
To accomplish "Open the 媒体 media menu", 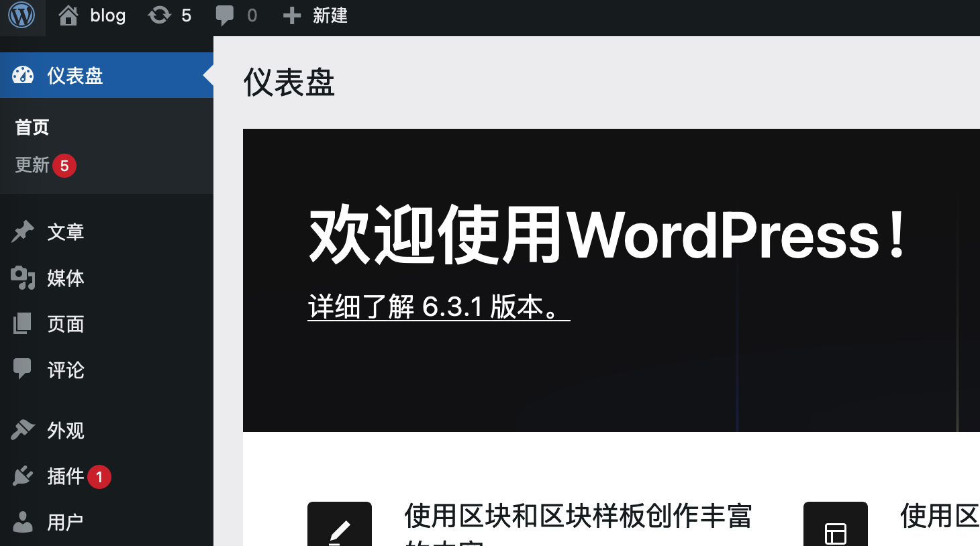I will coord(66,278).
